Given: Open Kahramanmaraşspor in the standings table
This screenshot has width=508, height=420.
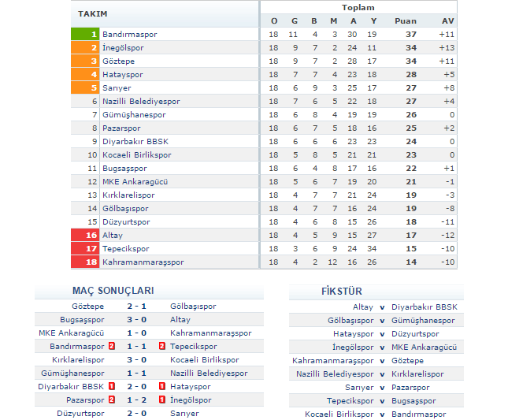Looking at the screenshot, I should (x=143, y=262).
